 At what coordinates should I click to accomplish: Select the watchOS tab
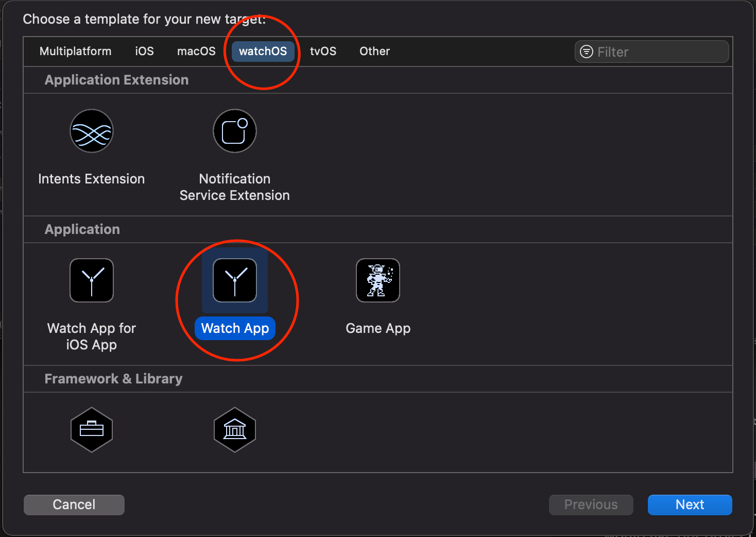point(263,51)
